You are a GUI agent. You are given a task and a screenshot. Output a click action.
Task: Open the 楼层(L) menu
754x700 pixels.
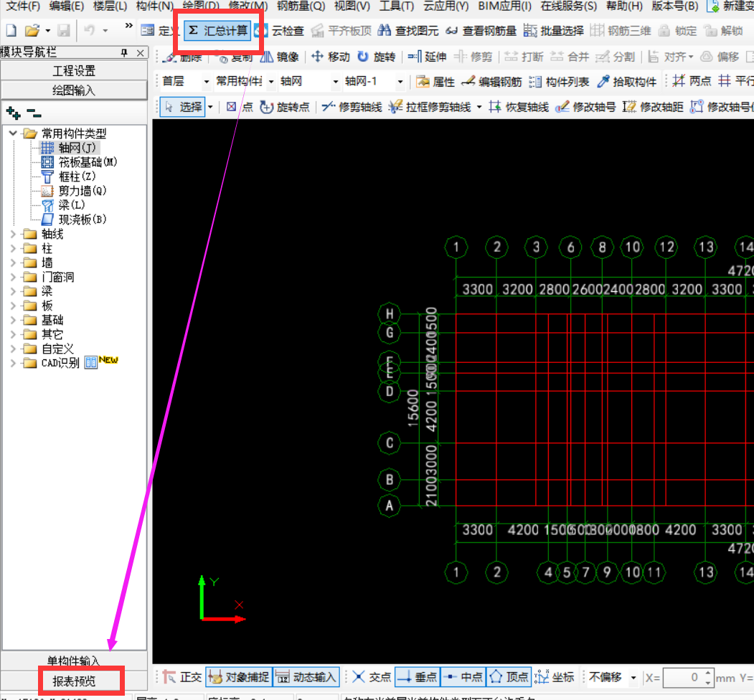pyautogui.click(x=110, y=6)
